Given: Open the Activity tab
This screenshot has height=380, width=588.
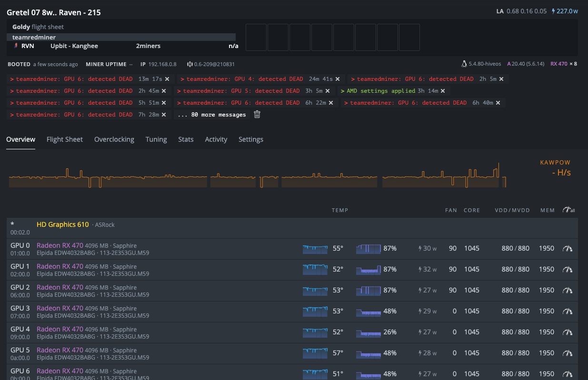Looking at the screenshot, I should click(216, 139).
